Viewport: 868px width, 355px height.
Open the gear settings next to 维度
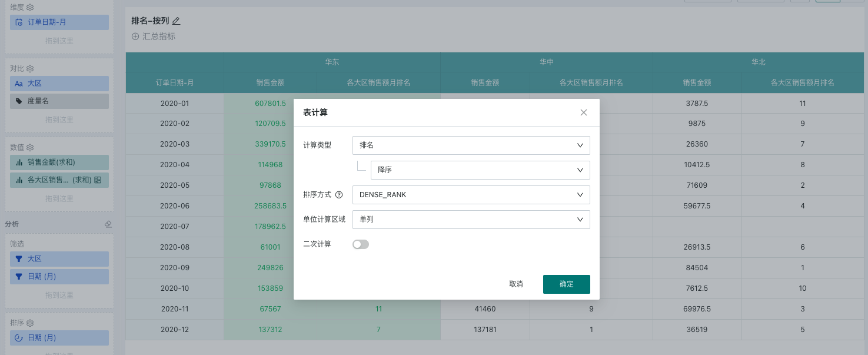[30, 8]
